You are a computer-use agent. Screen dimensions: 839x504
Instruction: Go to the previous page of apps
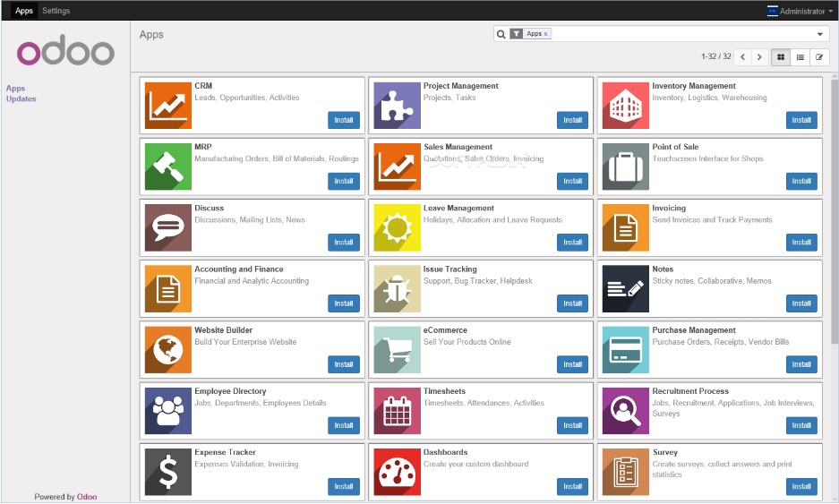(x=742, y=57)
